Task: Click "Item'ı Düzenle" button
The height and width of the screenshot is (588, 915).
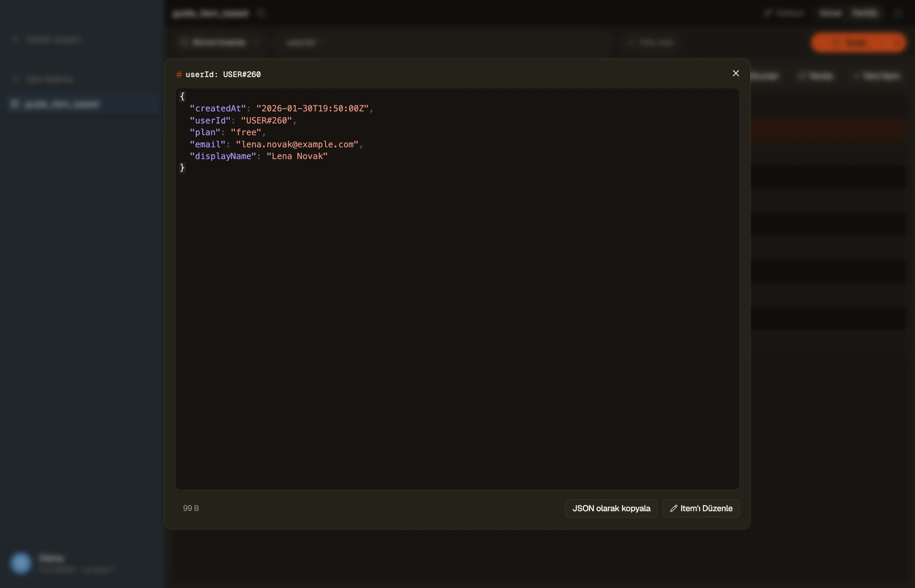Action: [701, 508]
